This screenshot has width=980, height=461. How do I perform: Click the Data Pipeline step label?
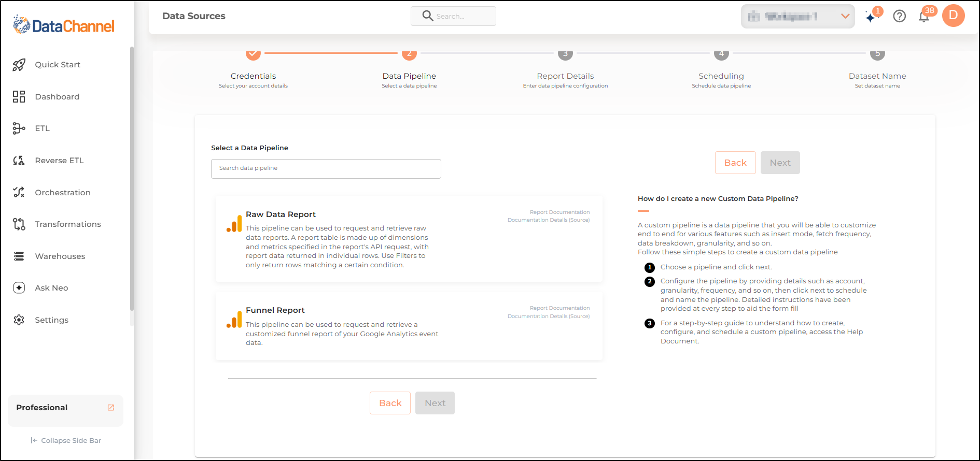(409, 76)
